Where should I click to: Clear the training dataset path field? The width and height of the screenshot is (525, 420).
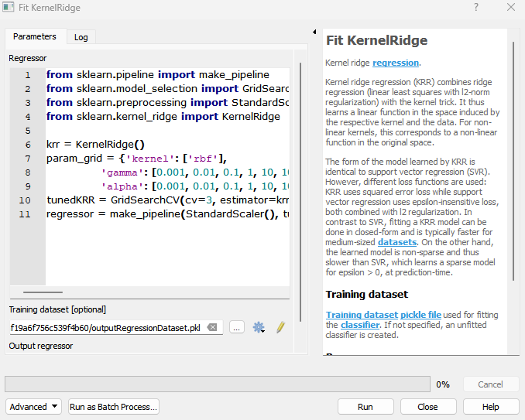(x=212, y=327)
